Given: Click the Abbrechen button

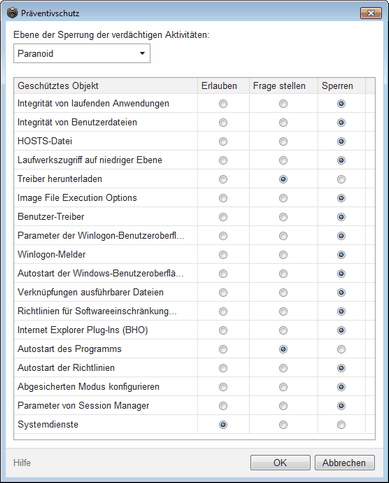Looking at the screenshot, I should [x=344, y=463].
